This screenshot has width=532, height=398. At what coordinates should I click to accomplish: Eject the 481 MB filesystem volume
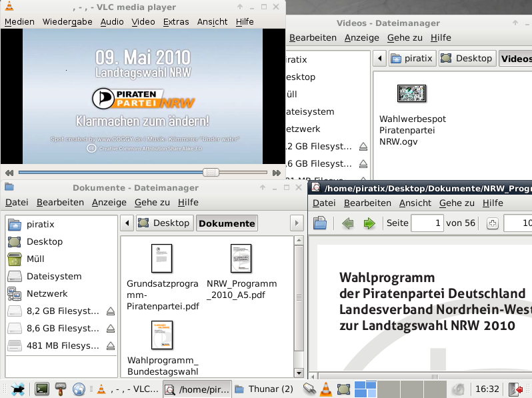pyautogui.click(x=111, y=346)
